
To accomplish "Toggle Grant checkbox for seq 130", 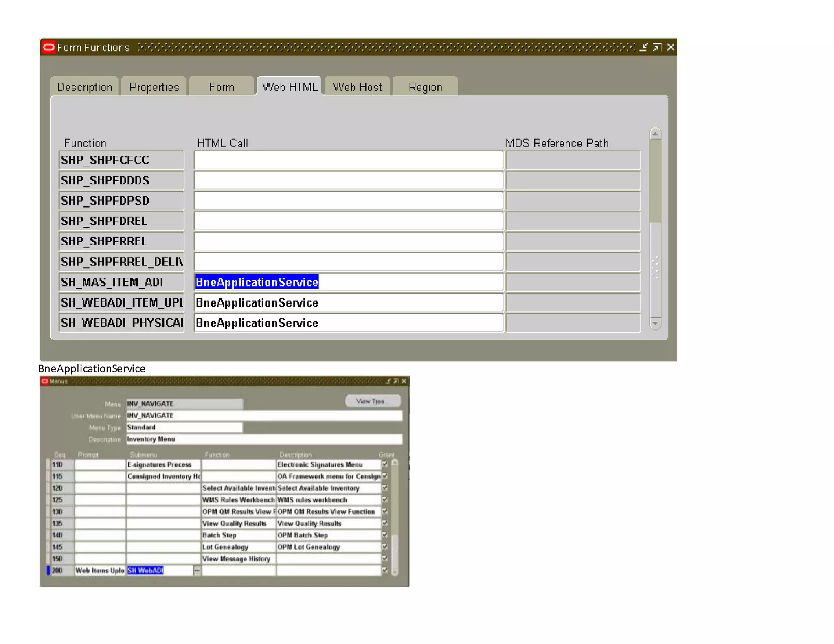I will coord(384,511).
